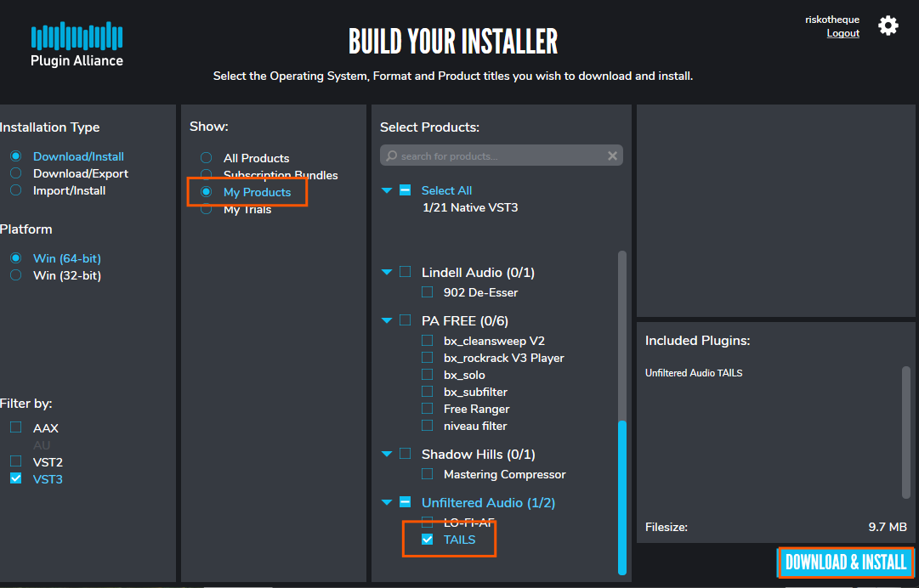
Task: Clear search with the X icon
Action: pos(612,156)
